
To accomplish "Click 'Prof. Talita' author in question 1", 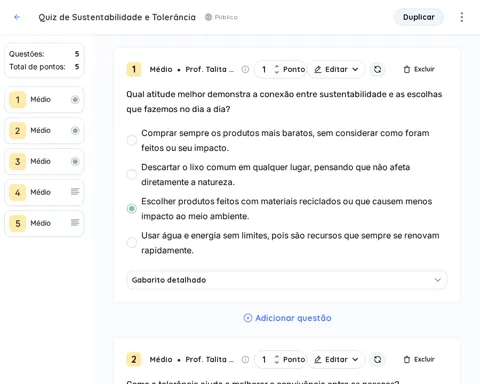I will pyautogui.click(x=210, y=69).
